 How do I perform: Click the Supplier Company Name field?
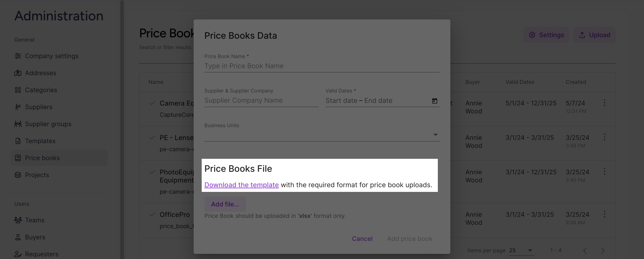261,100
